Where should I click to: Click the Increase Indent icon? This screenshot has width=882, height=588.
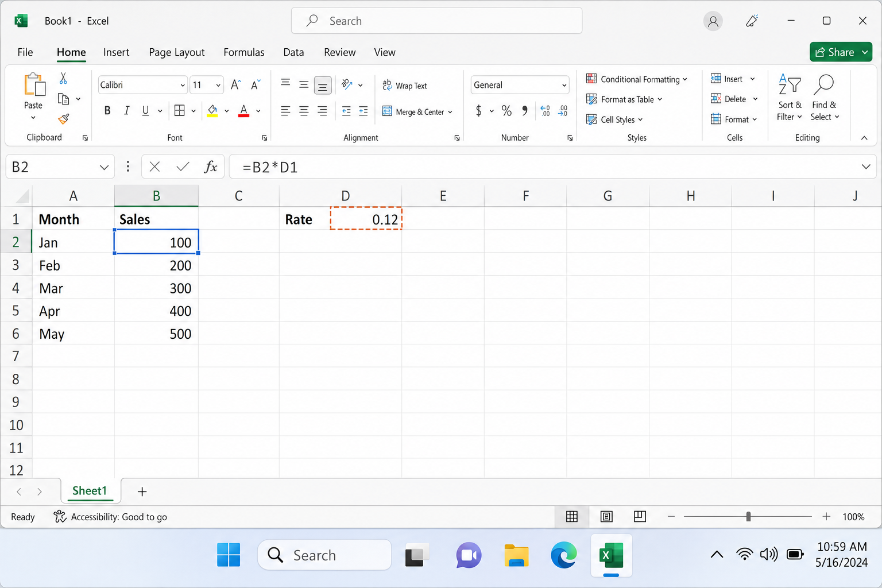pos(363,111)
